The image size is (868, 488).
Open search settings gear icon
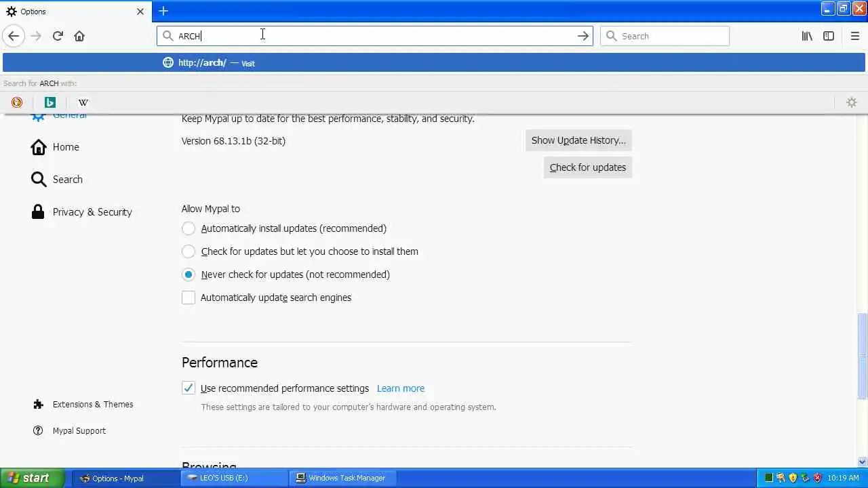[x=852, y=102]
